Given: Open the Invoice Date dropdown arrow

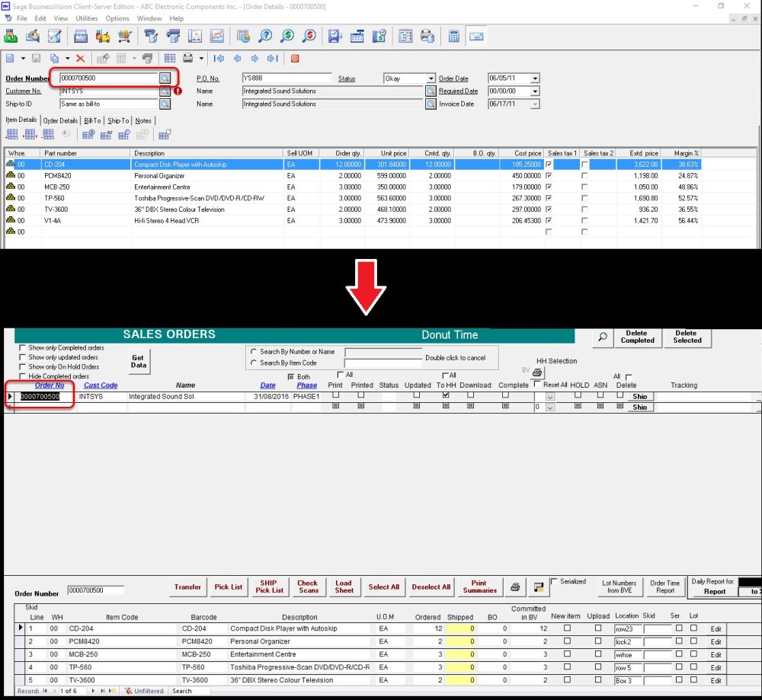Looking at the screenshot, I should click(535, 104).
